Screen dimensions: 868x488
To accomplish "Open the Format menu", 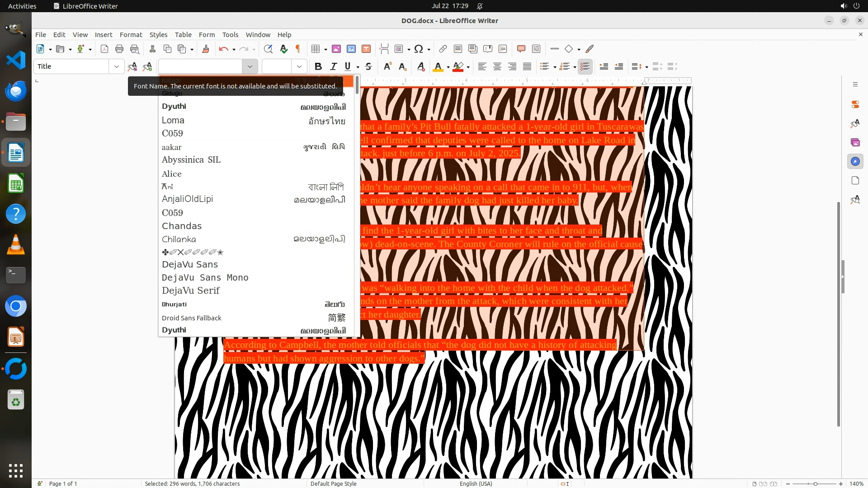I will coord(131,34).
